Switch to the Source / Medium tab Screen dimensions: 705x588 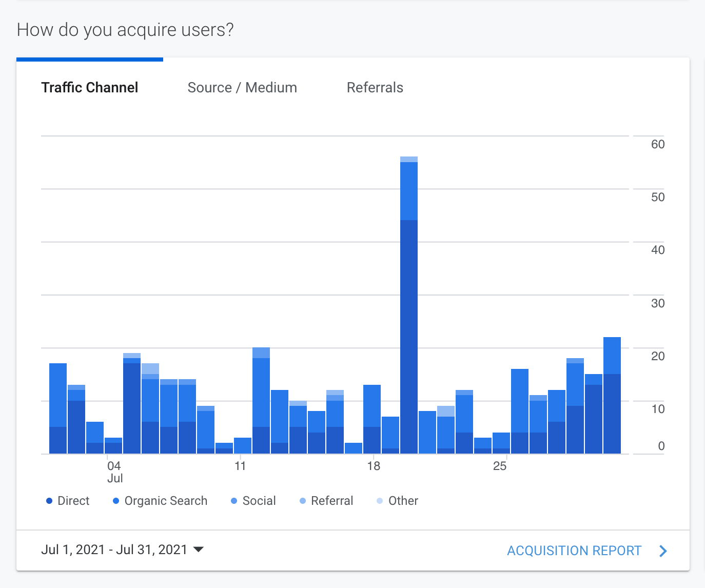tap(242, 88)
